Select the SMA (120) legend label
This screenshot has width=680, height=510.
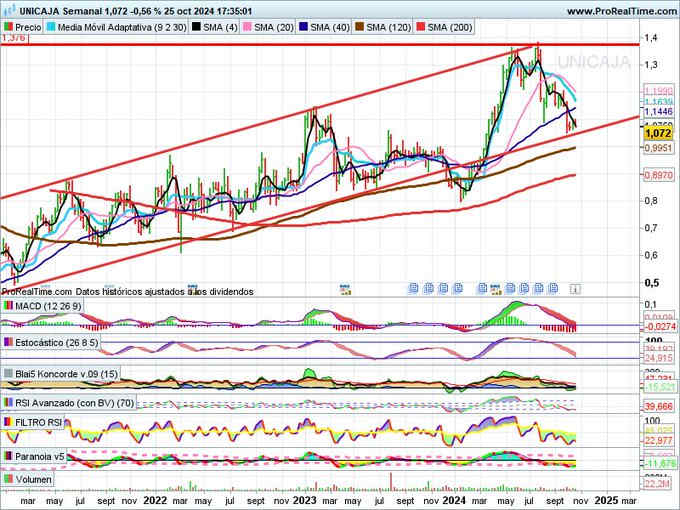click(x=389, y=27)
